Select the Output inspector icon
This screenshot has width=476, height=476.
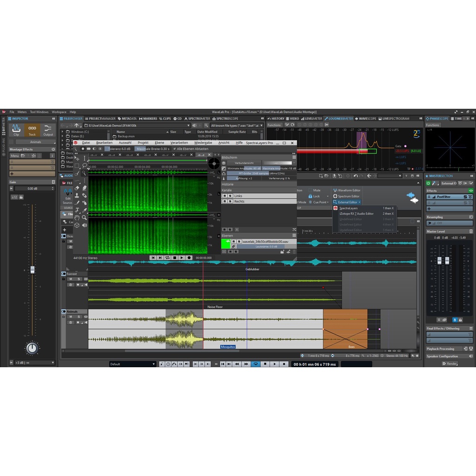pyautogui.click(x=48, y=130)
